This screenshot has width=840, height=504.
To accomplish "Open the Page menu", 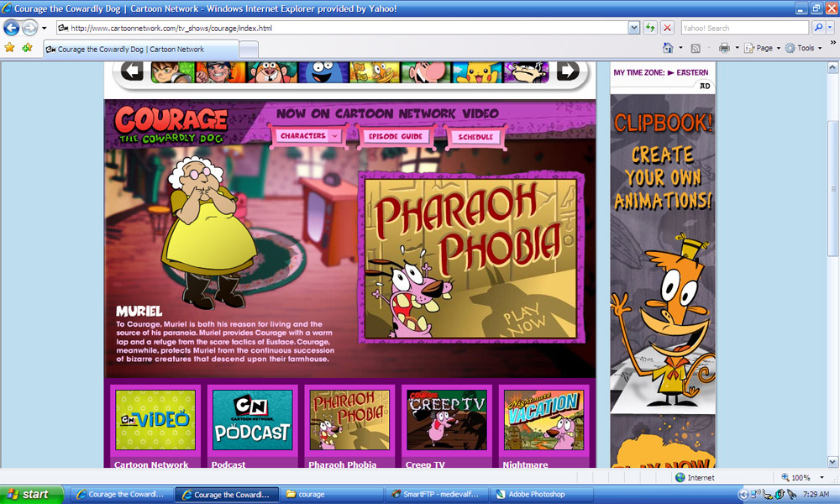I will [763, 48].
